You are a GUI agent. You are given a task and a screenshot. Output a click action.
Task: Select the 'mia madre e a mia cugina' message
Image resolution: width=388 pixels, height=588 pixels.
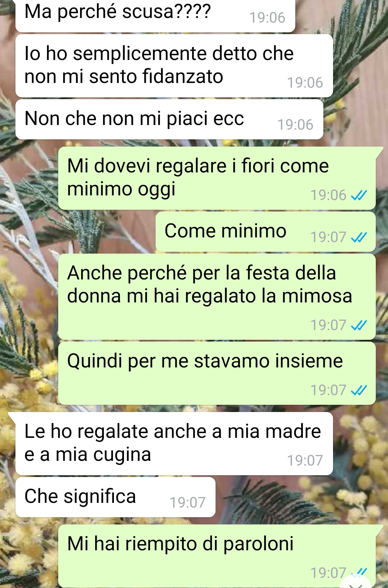point(174,444)
